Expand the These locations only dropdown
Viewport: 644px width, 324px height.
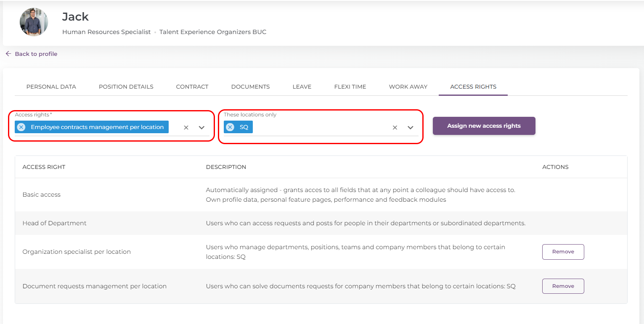411,127
